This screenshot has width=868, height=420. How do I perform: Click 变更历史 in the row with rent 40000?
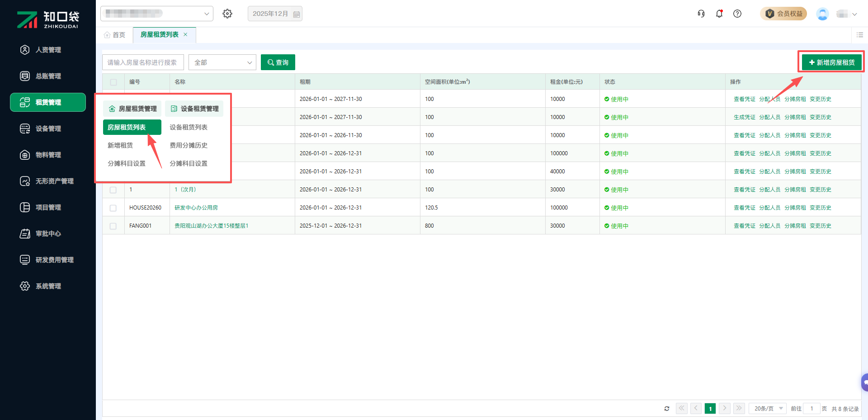(821, 172)
